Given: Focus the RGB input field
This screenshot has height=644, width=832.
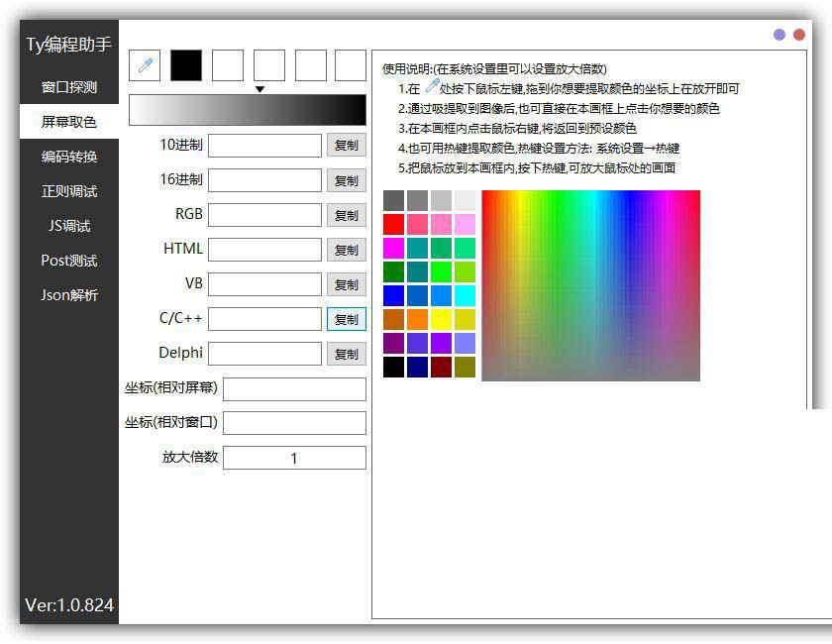Looking at the screenshot, I should 264,215.
